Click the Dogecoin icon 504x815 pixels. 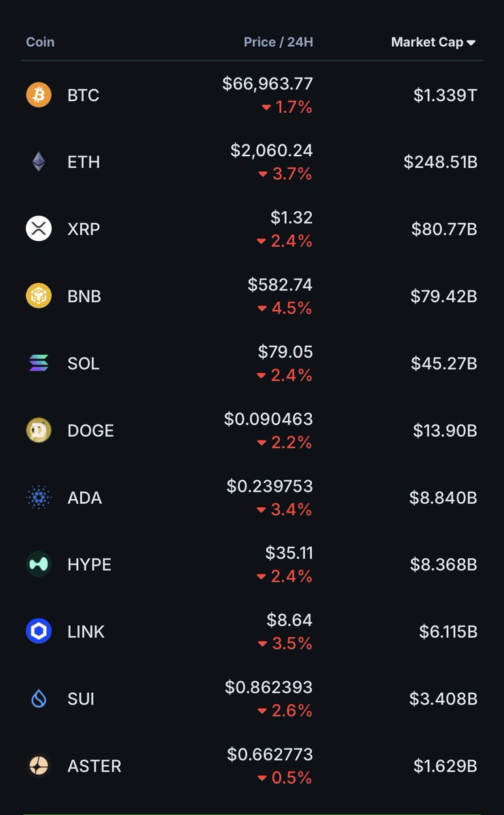(x=39, y=431)
